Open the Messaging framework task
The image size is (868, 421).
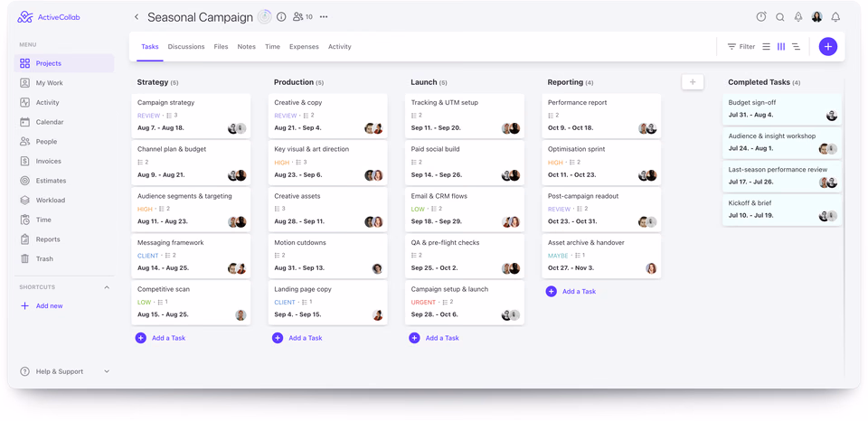191,257
